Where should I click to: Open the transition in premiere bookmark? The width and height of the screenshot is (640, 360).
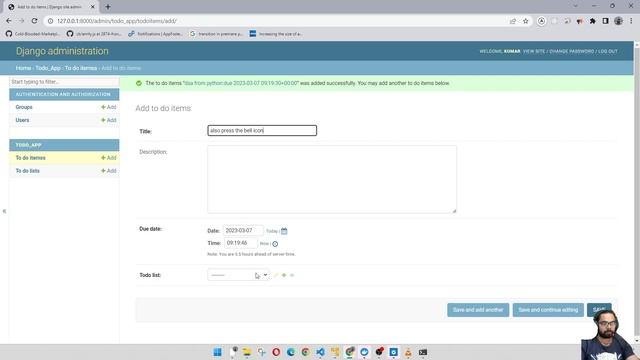pos(216,34)
